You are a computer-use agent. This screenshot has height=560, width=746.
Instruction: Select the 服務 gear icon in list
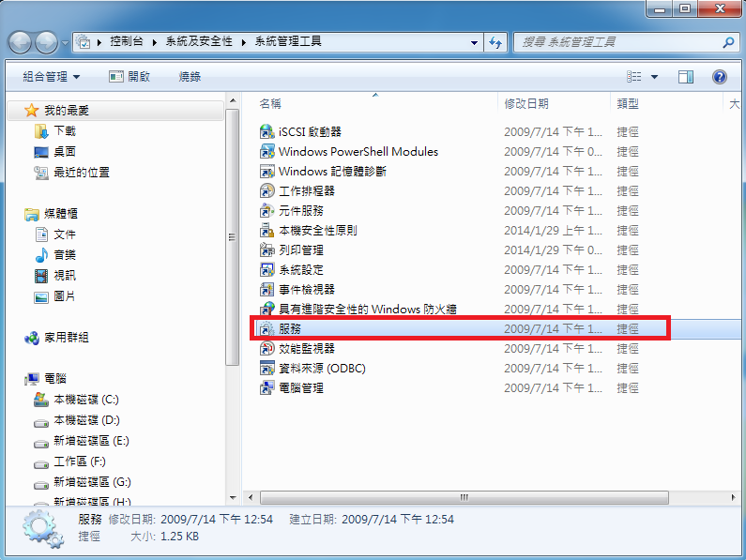267,329
